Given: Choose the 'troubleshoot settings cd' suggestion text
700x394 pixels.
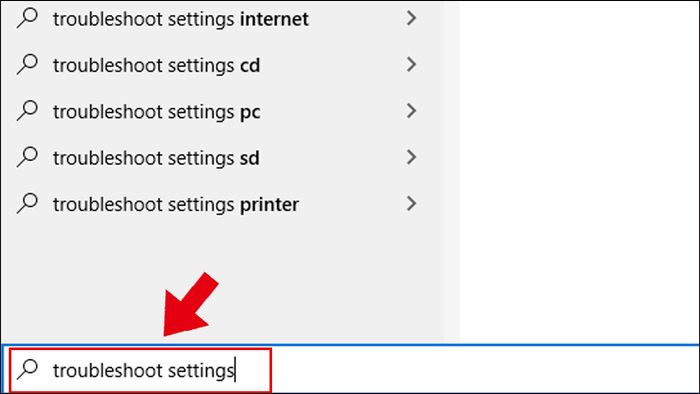Looking at the screenshot, I should (x=156, y=66).
